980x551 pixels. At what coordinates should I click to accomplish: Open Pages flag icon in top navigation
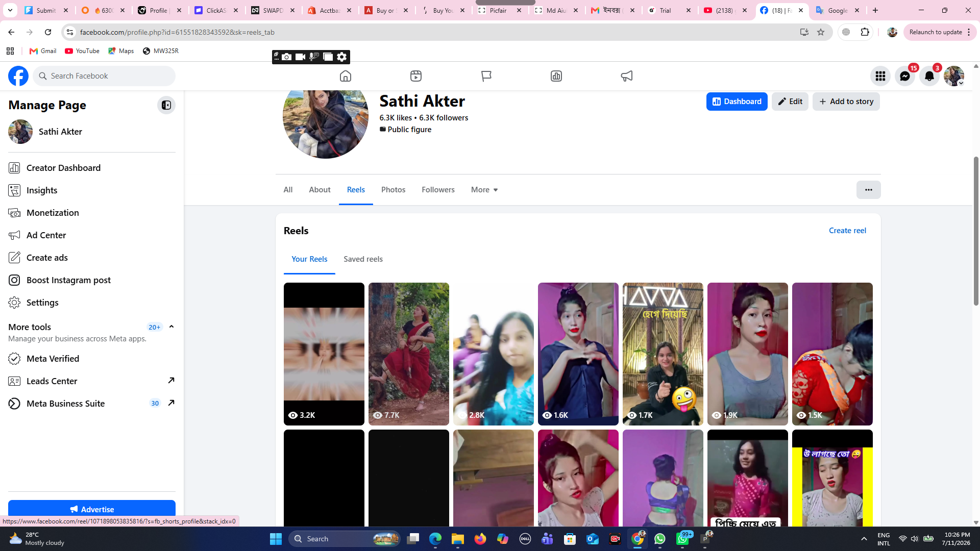486,76
